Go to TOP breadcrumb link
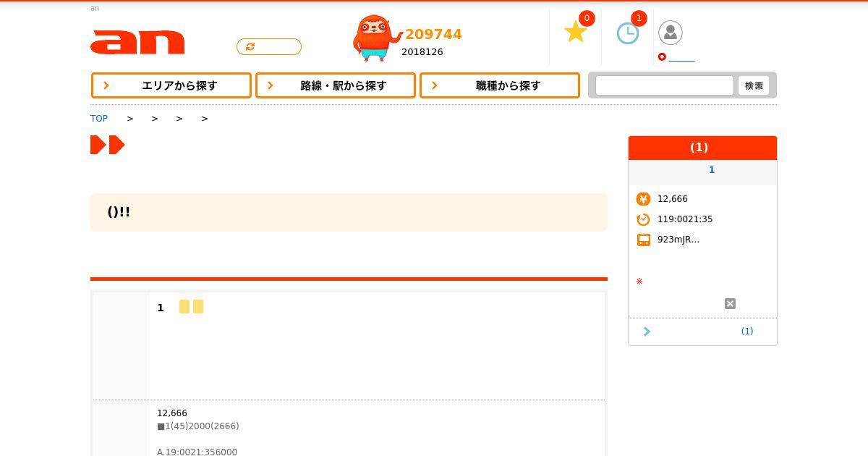868x456 pixels. (99, 119)
